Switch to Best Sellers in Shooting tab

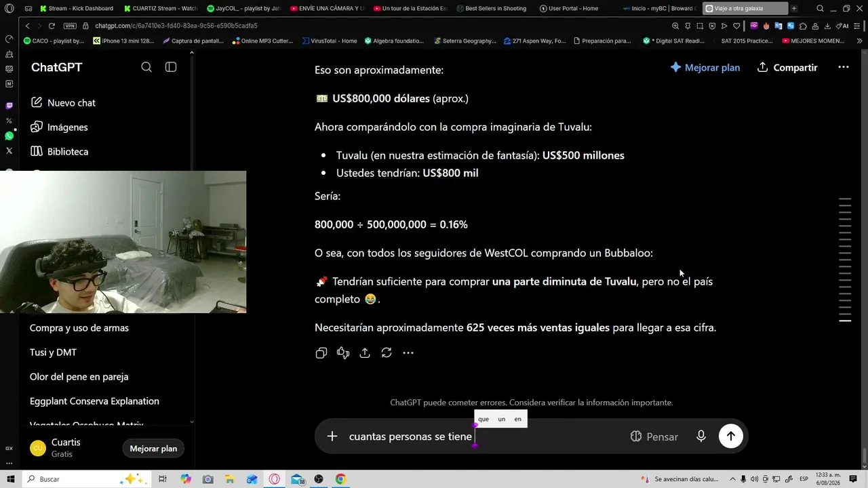point(493,9)
